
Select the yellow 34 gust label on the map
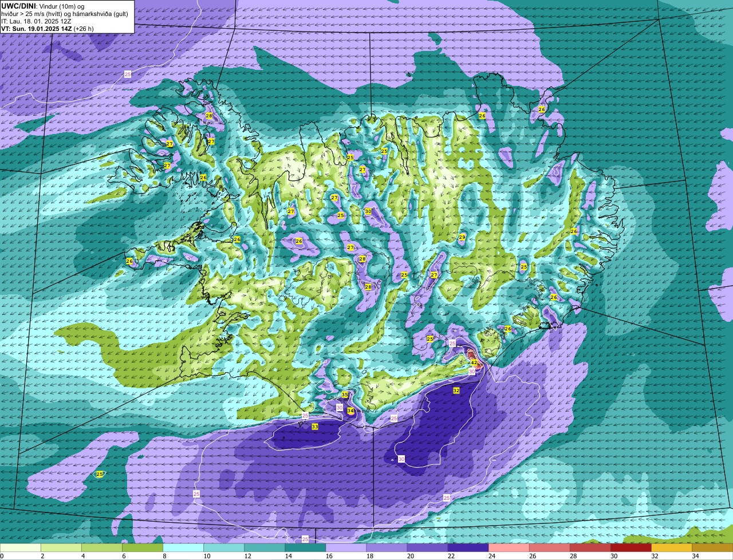pos(350,411)
